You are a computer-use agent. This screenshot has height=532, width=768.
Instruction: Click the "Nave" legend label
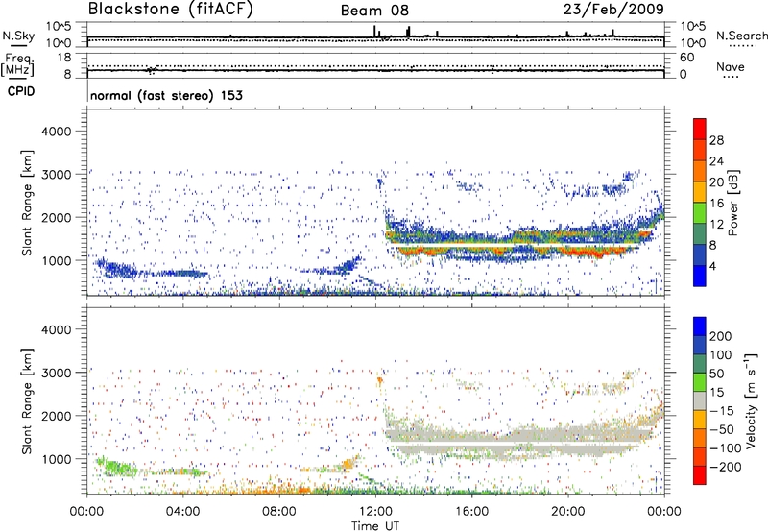click(730, 67)
